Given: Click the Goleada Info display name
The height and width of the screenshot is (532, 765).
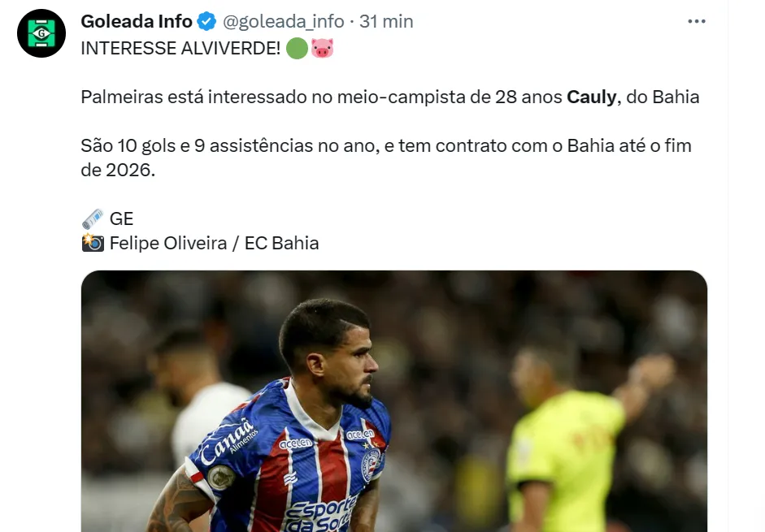Looking at the screenshot, I should [x=137, y=22].
